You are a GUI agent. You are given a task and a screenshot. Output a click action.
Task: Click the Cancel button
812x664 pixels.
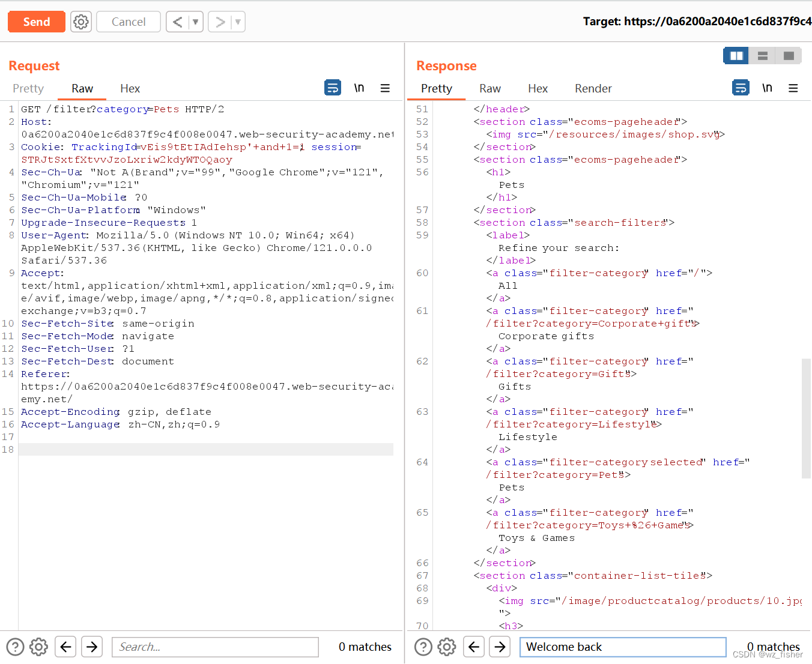pos(128,21)
